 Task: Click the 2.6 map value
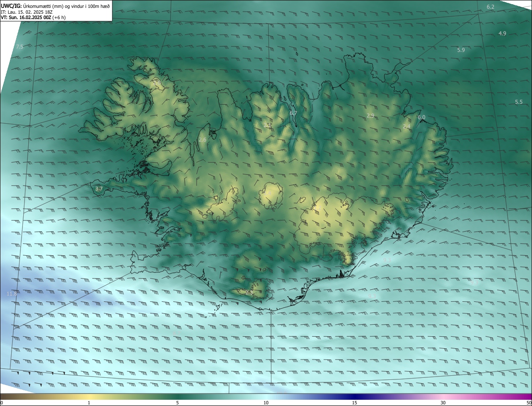click(202, 140)
